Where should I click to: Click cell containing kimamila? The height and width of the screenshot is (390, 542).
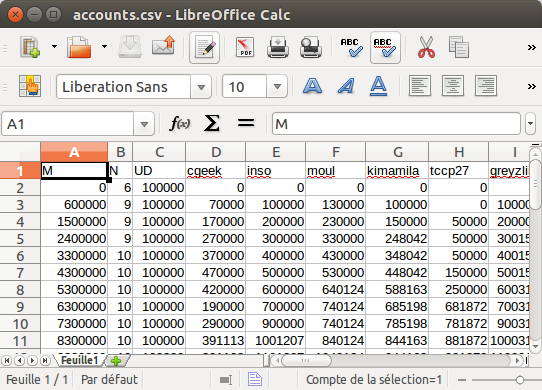[397, 170]
